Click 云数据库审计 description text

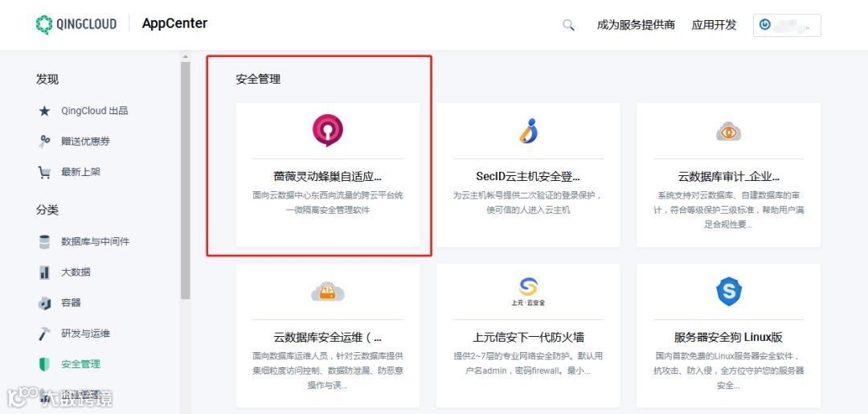728,211
